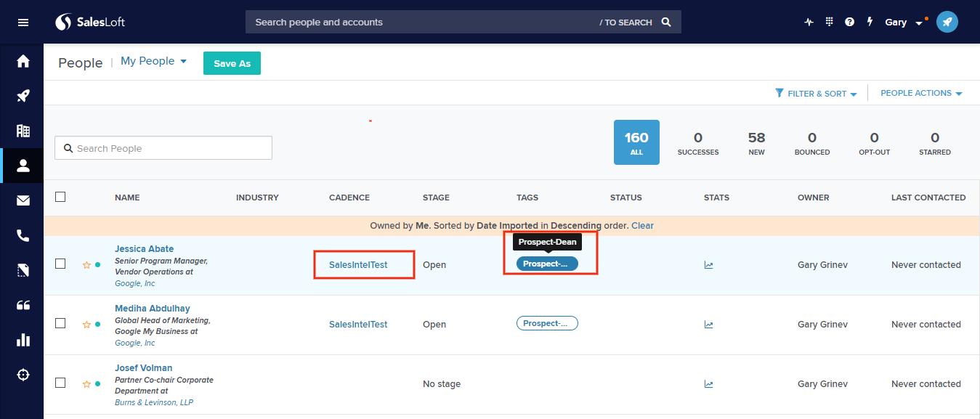
Task: Click the search magnifier in the top bar
Action: pyautogui.click(x=666, y=23)
